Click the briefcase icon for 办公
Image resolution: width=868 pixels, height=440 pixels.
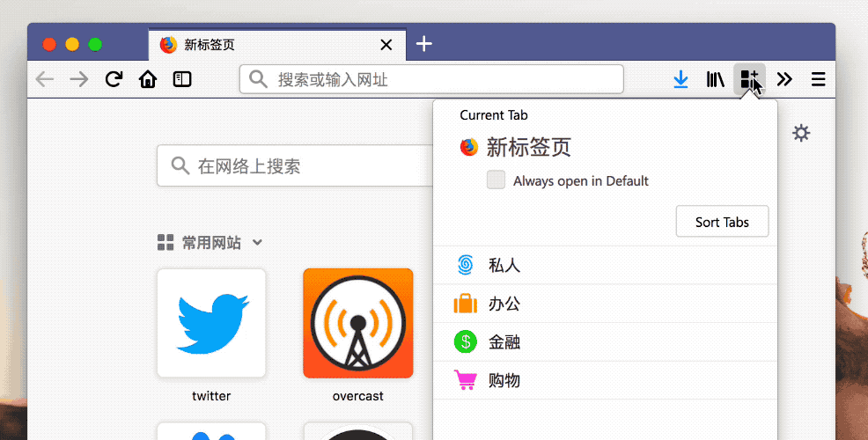click(466, 304)
